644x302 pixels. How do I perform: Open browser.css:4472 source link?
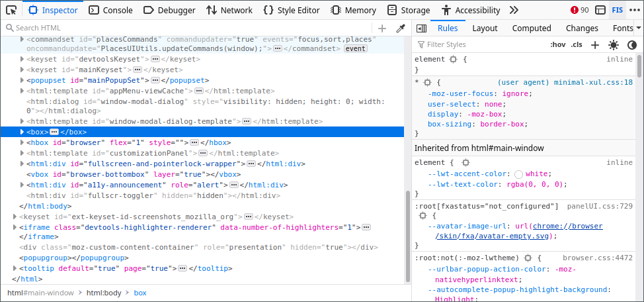[x=598, y=258]
